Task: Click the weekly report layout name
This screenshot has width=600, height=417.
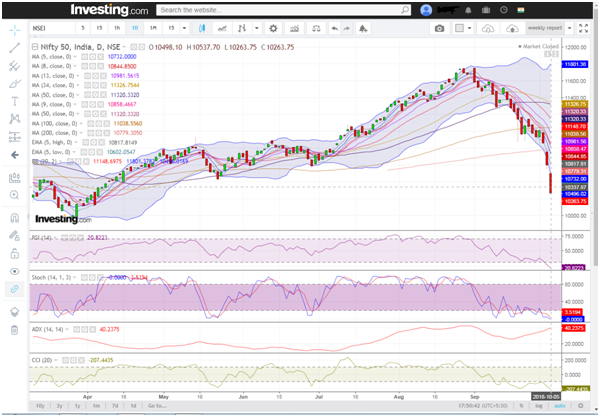Action: tap(545, 28)
